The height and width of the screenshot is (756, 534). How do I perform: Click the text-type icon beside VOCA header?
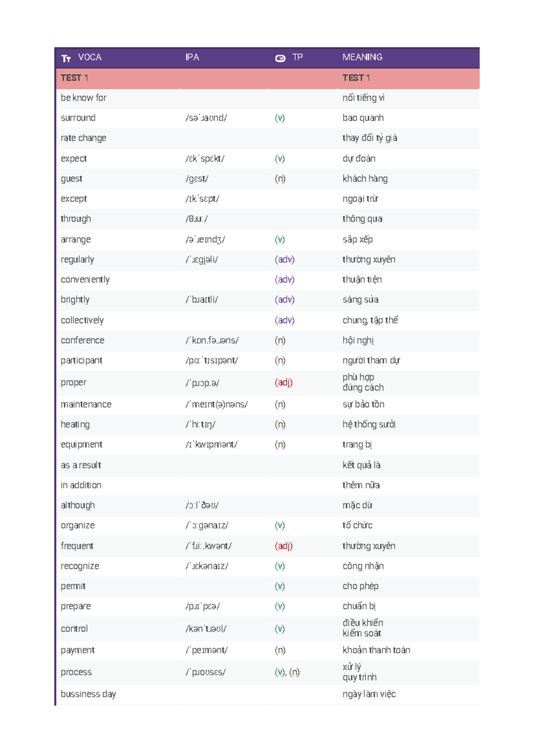[x=66, y=58]
